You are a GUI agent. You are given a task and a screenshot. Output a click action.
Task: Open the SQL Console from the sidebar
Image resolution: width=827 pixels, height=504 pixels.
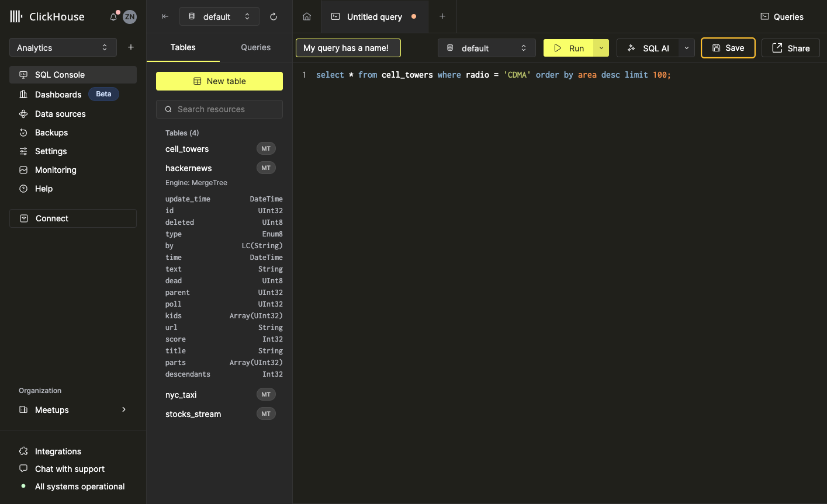click(x=60, y=74)
